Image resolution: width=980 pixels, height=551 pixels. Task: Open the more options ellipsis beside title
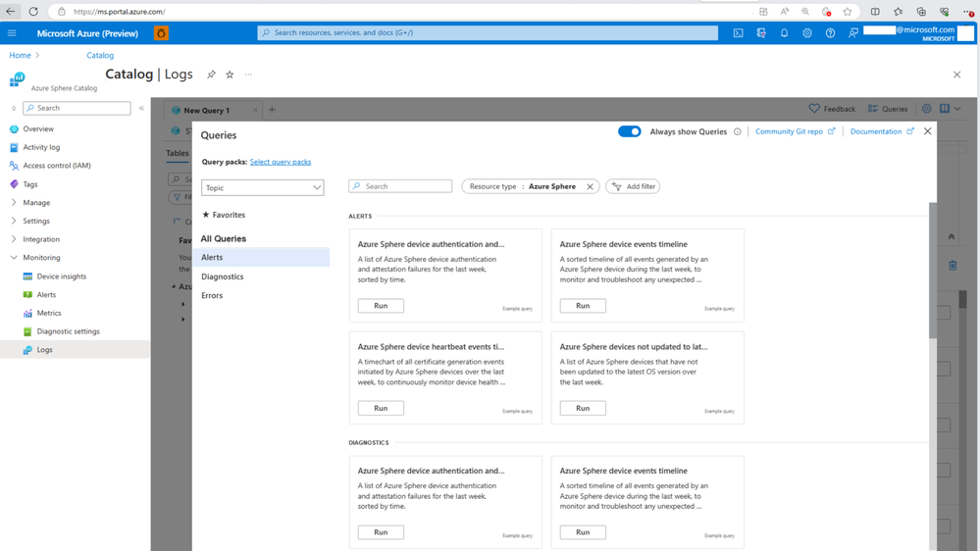point(248,75)
